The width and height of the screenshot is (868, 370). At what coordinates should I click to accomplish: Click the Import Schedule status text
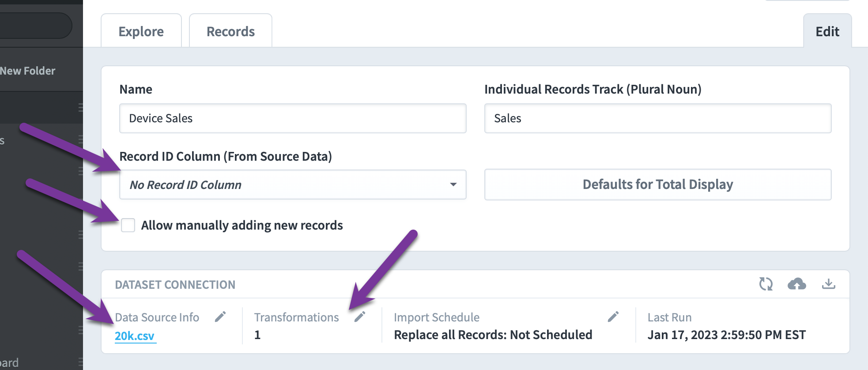[493, 335]
